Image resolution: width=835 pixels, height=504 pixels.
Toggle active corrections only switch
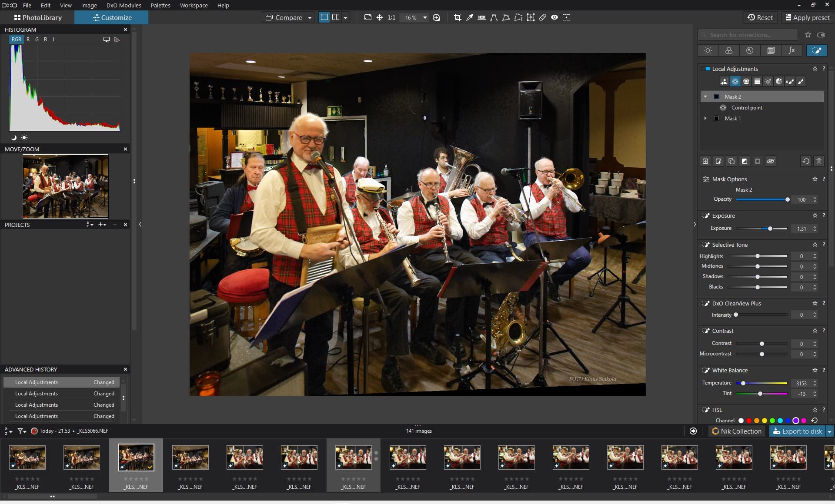tap(821, 35)
